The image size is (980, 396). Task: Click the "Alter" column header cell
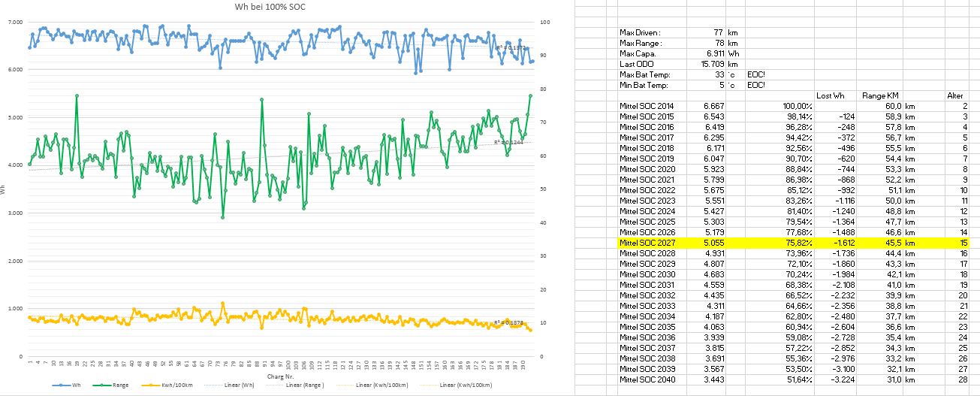954,96
